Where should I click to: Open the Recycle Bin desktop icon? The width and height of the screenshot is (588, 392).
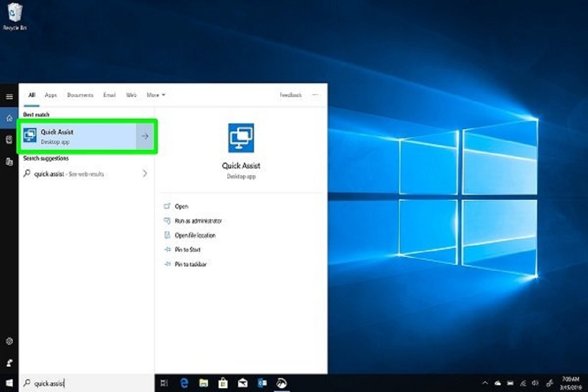pyautogui.click(x=14, y=16)
